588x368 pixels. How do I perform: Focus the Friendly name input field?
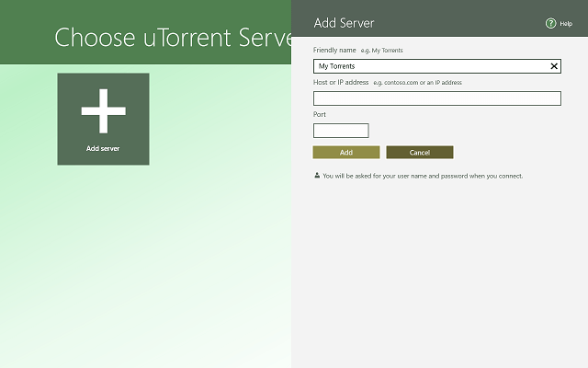point(437,66)
